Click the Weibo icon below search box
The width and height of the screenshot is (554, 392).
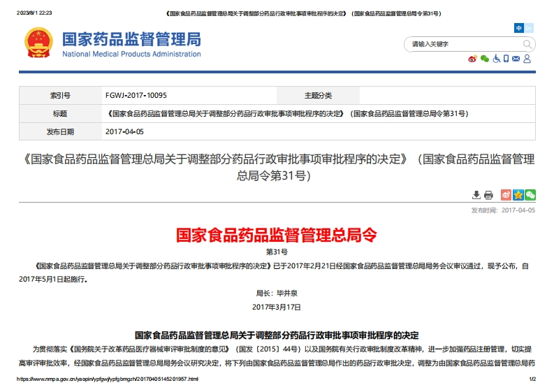[473, 59]
